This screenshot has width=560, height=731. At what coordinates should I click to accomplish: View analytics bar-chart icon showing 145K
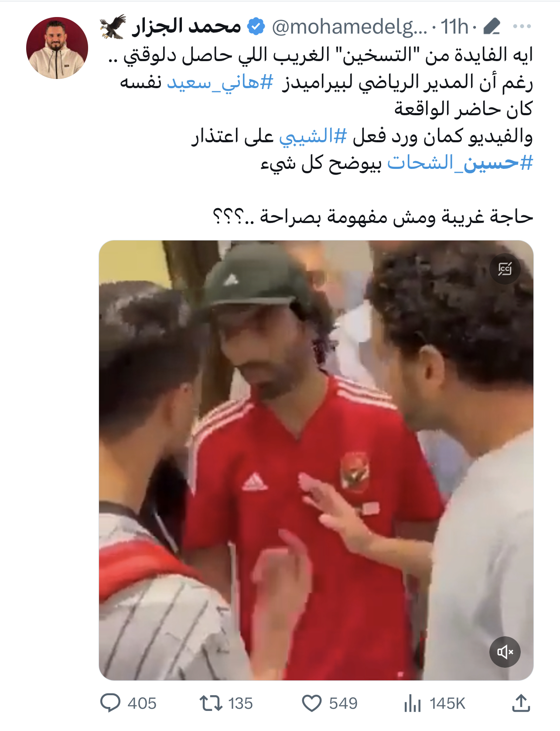413,703
